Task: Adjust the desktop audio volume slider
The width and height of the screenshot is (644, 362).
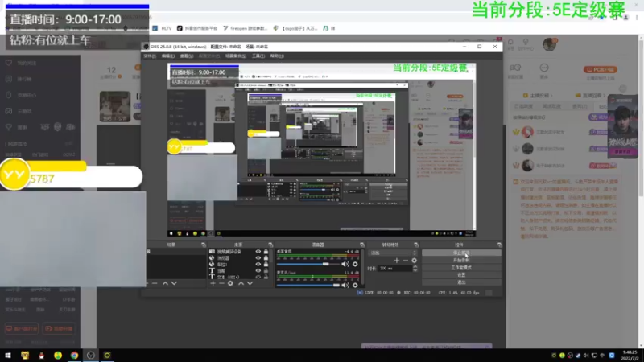Action: (308, 264)
